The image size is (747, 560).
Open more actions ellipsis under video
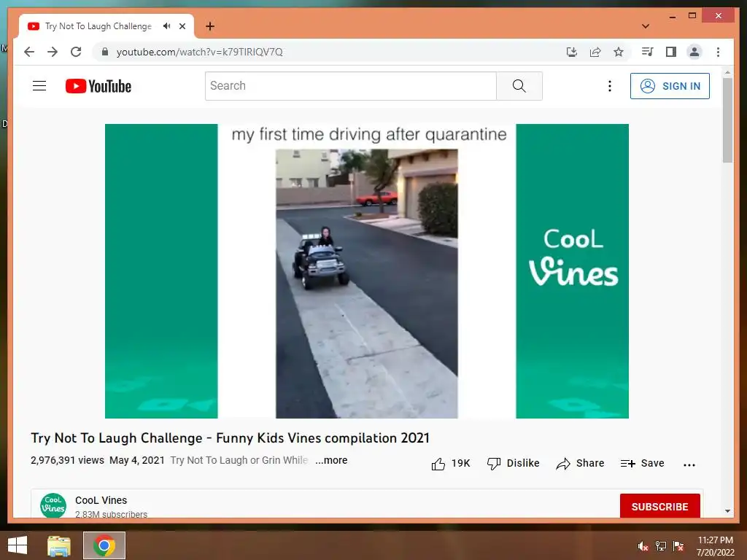(689, 464)
